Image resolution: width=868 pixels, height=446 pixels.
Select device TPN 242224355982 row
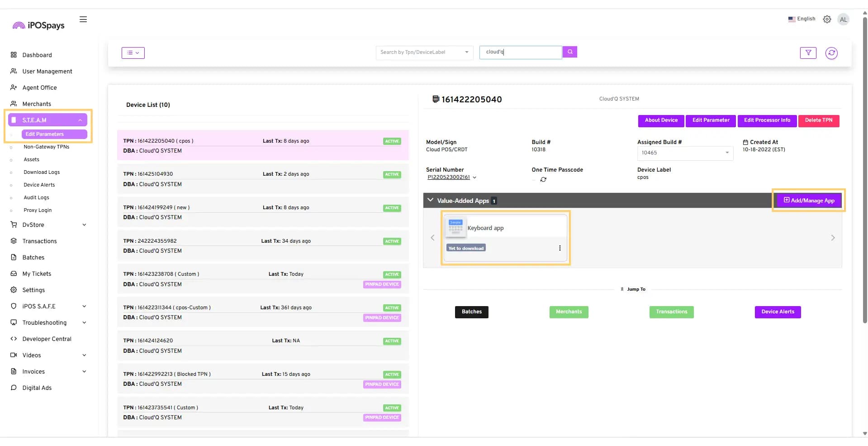pos(263,245)
